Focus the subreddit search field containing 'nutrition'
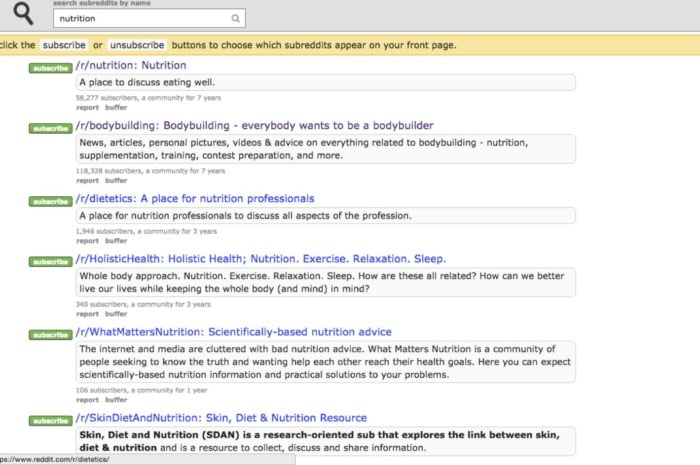 [149, 18]
